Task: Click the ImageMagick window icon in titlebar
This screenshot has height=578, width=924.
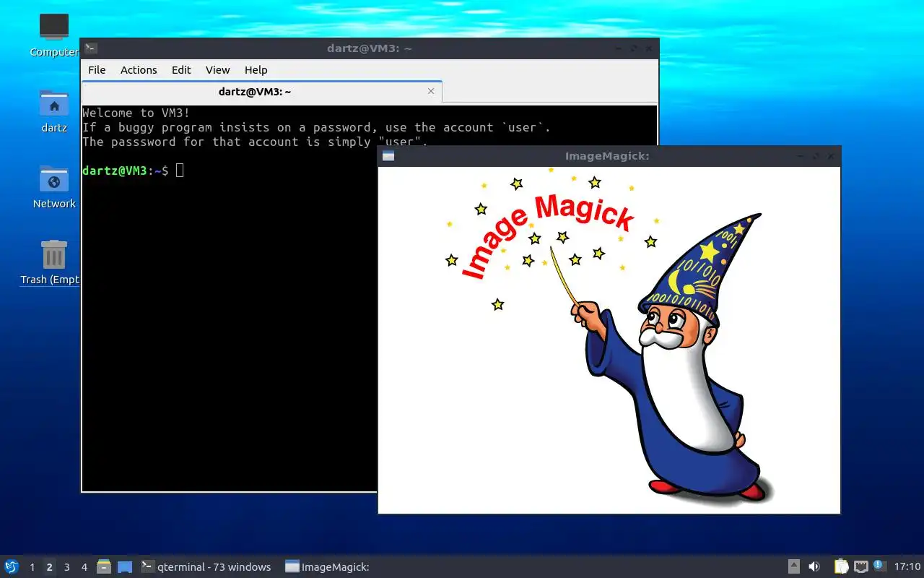Action: [388, 156]
